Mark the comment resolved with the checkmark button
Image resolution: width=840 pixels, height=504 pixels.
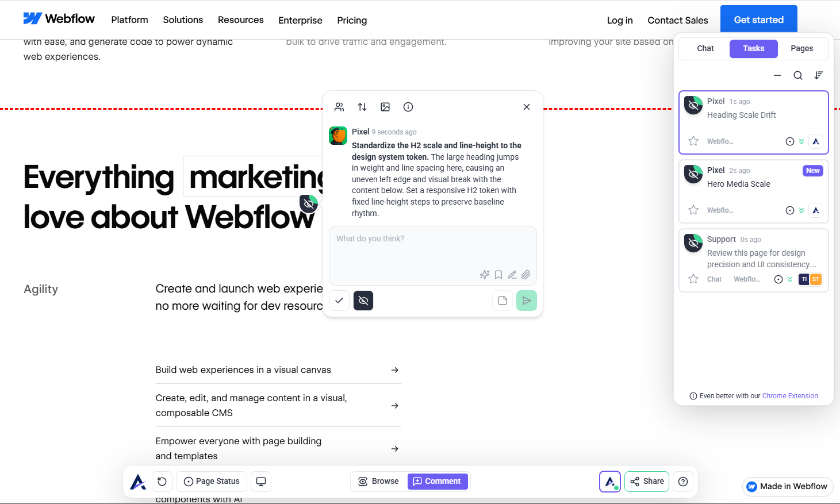[x=339, y=301]
